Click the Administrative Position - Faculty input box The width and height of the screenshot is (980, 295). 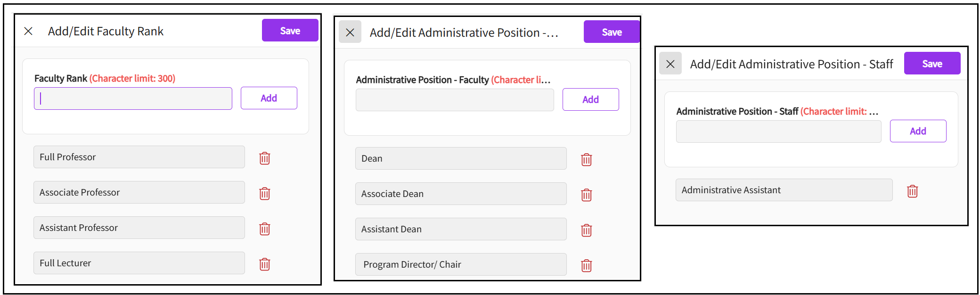[455, 100]
